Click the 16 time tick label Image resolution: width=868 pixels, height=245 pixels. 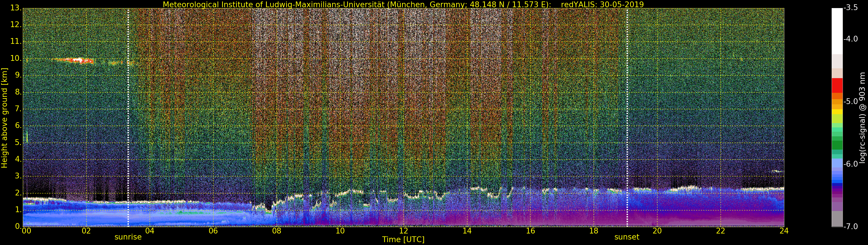click(x=530, y=231)
